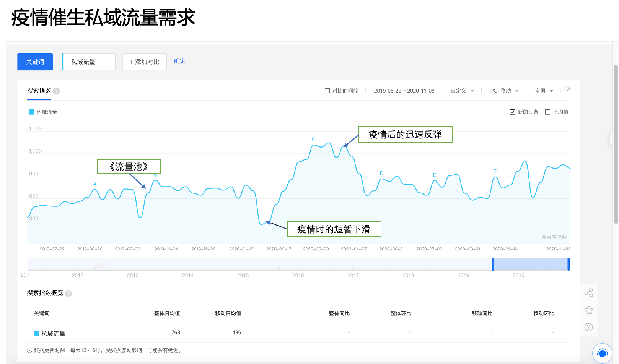This screenshot has width=619, height=364.
Task: Click the highlighted 2020 timeline selection area
Action: [x=531, y=264]
